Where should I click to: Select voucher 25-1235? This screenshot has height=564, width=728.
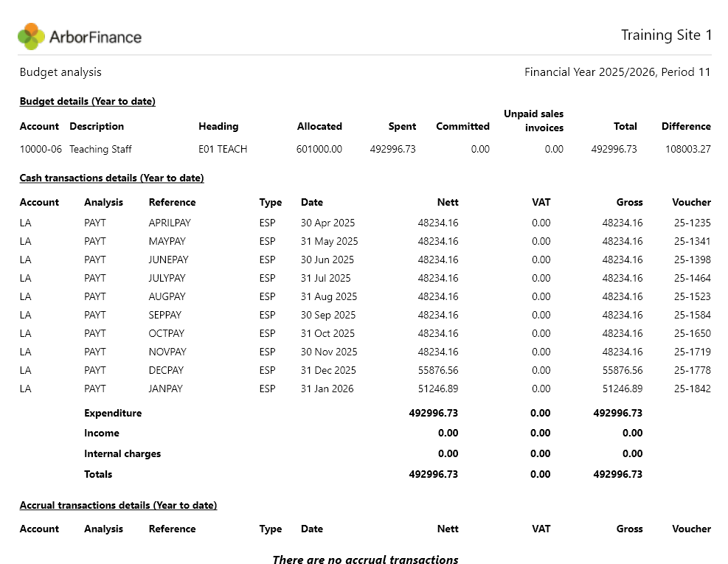693,223
